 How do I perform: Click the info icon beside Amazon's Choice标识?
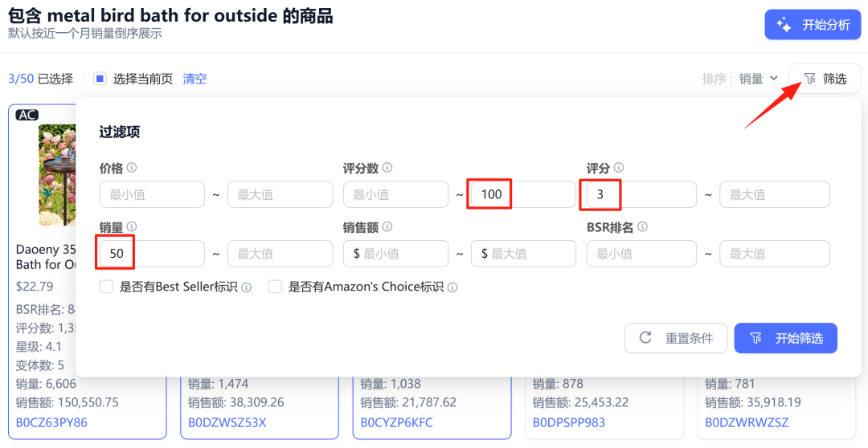pos(452,287)
